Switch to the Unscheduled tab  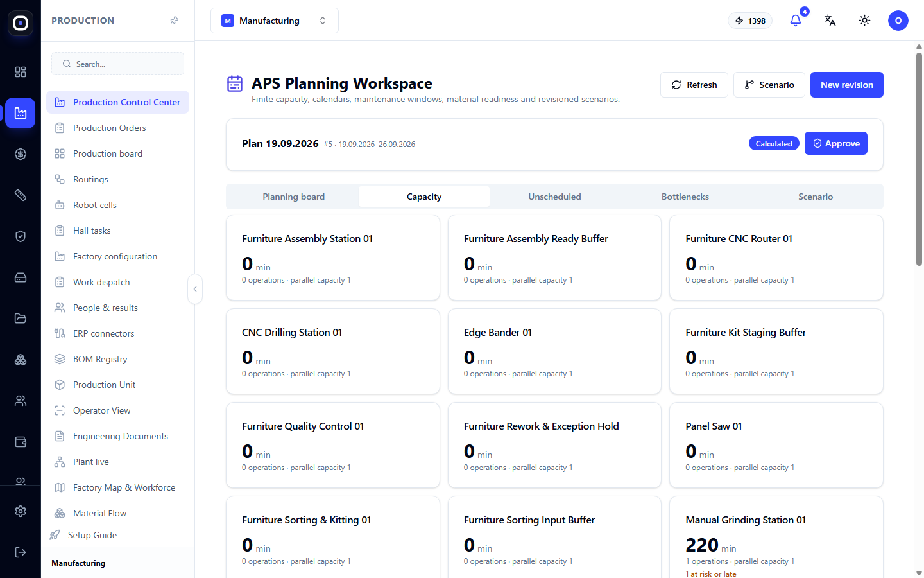pos(554,197)
